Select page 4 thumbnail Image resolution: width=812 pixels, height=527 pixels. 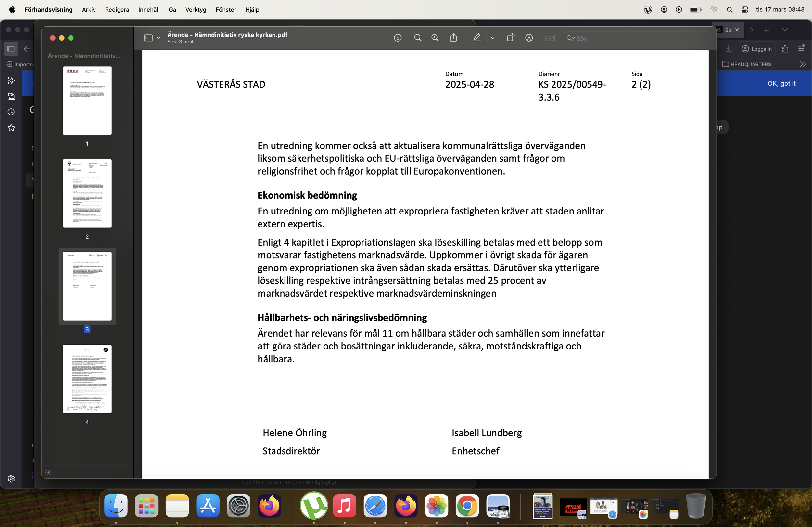coord(87,379)
